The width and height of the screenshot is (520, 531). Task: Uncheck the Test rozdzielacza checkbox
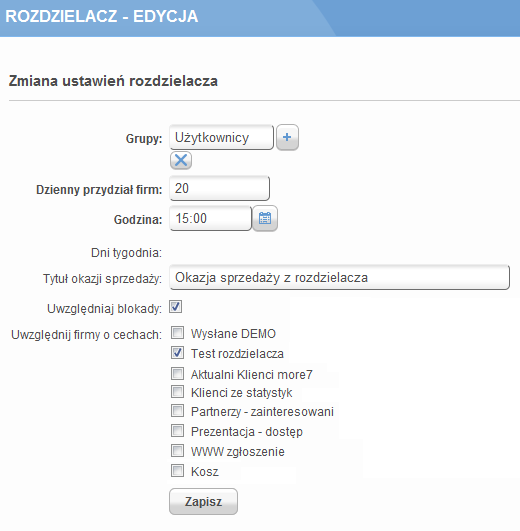tap(177, 353)
